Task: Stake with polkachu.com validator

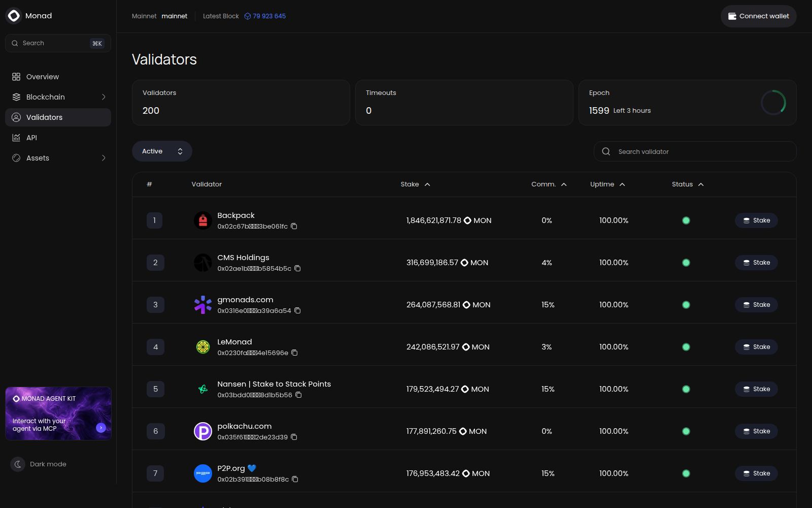Action: 756,431
